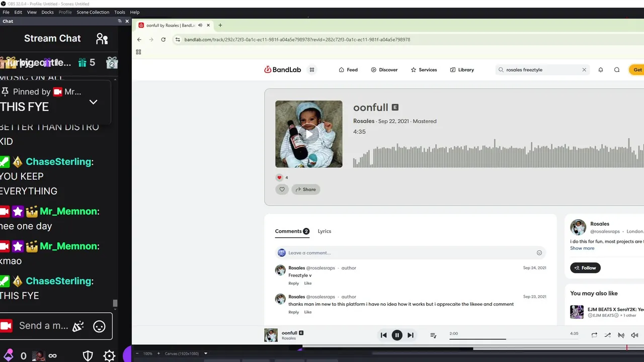Switch to the Lyrics tab

[x=325, y=231]
